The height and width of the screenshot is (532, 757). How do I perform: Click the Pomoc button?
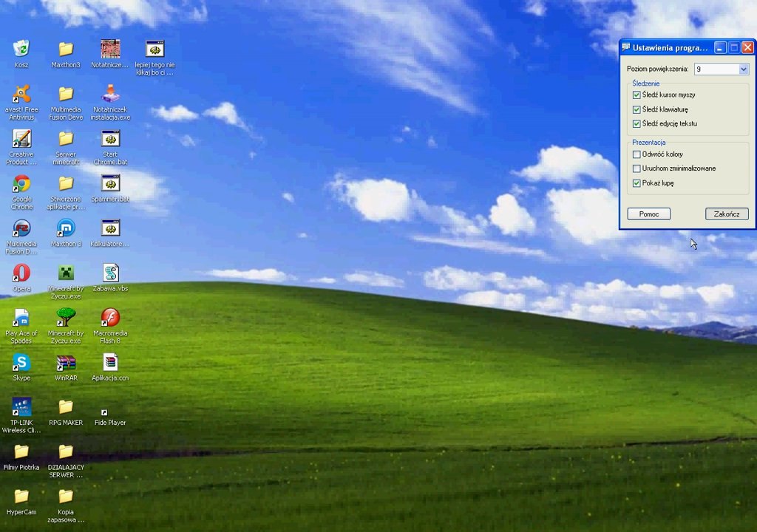(x=649, y=214)
